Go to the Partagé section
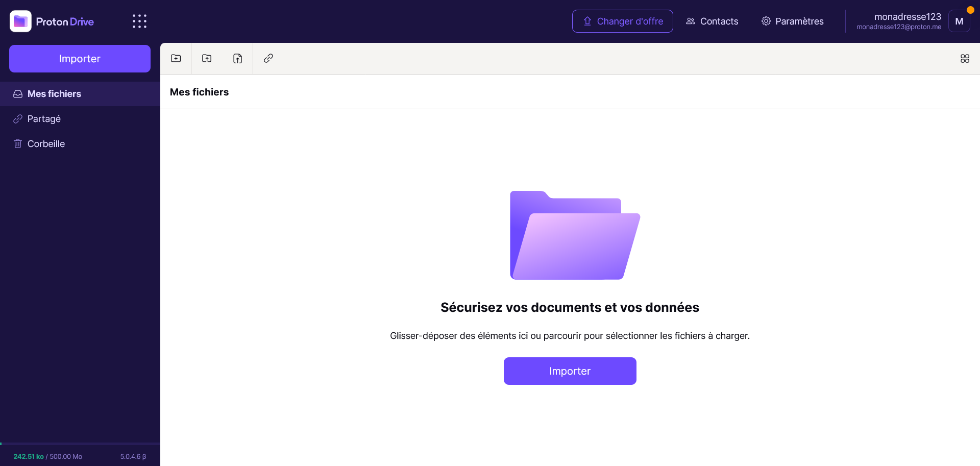 [44, 119]
